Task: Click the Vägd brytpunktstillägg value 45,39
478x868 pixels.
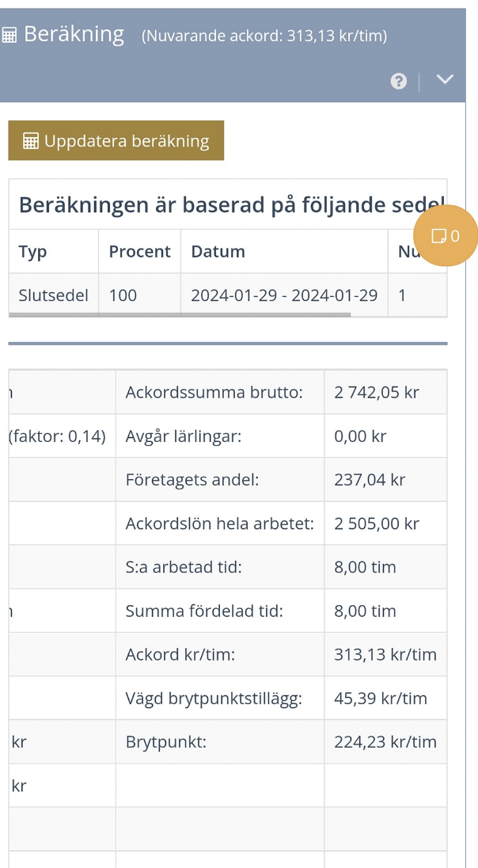Action: (381, 699)
